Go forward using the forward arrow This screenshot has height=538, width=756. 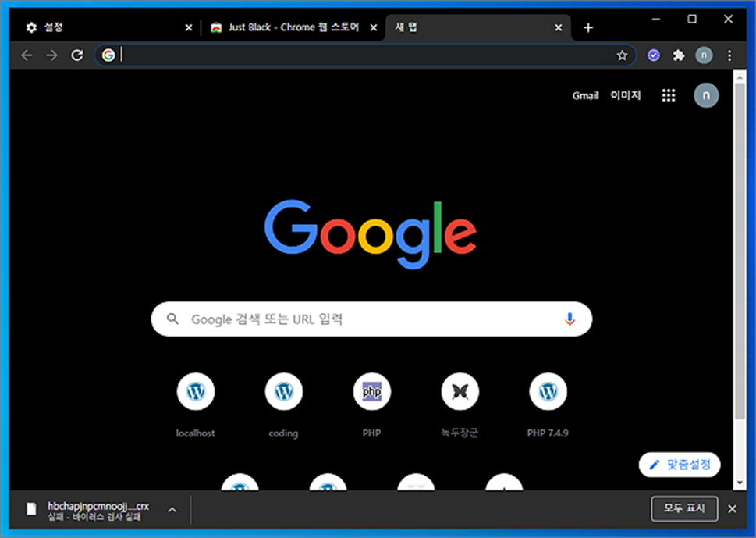point(51,55)
